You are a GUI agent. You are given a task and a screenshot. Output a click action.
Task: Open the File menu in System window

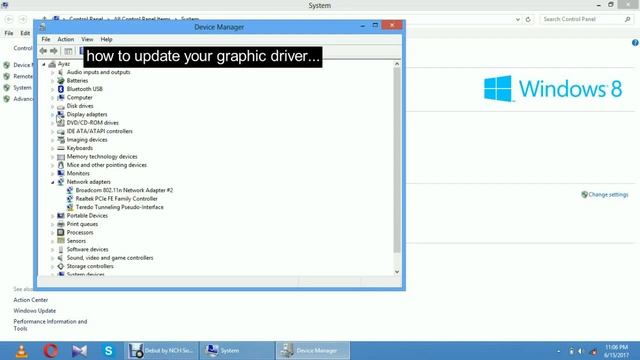9,33
